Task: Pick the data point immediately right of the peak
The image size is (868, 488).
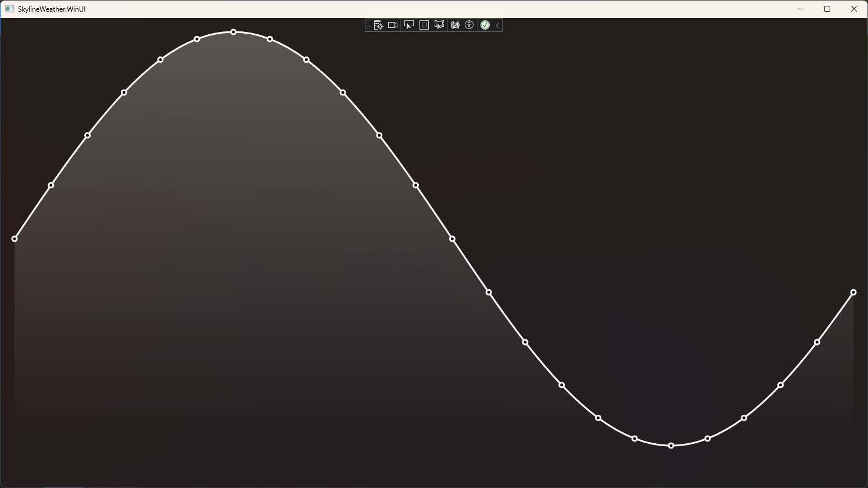Action: 270,39
